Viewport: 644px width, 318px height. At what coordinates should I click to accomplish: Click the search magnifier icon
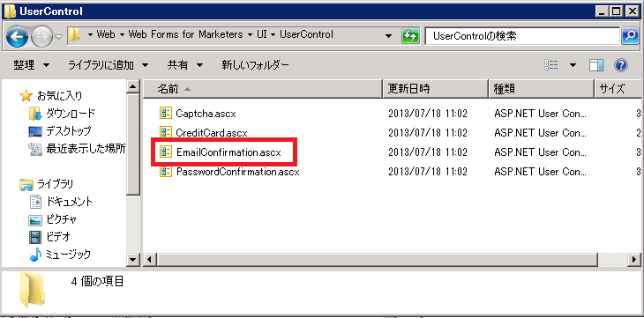(630, 36)
